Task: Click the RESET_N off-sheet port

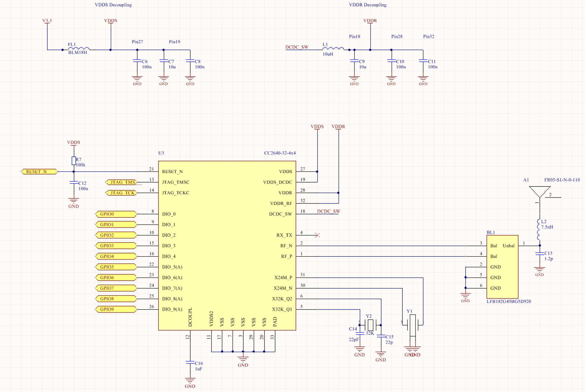Action: [39, 172]
